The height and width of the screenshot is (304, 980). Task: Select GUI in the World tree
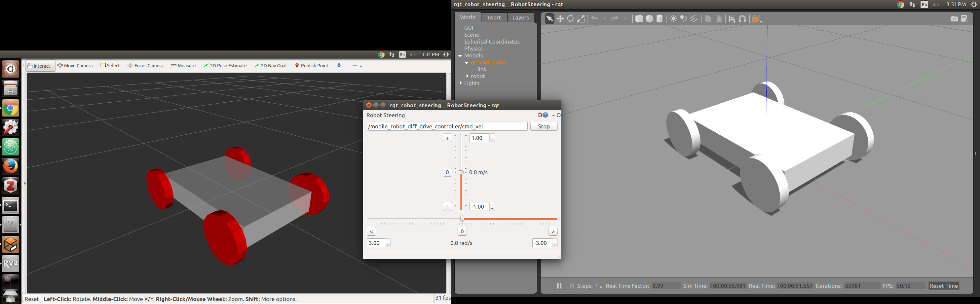(x=469, y=28)
